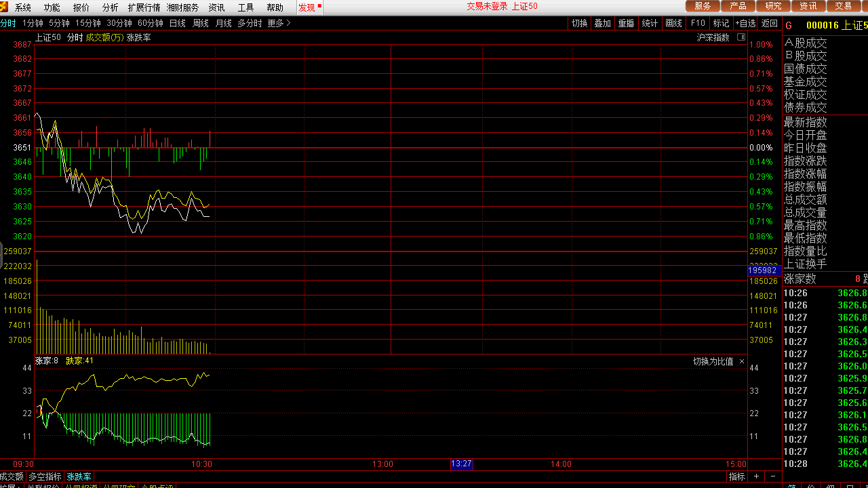Open the 画线 drawing tool

673,23
